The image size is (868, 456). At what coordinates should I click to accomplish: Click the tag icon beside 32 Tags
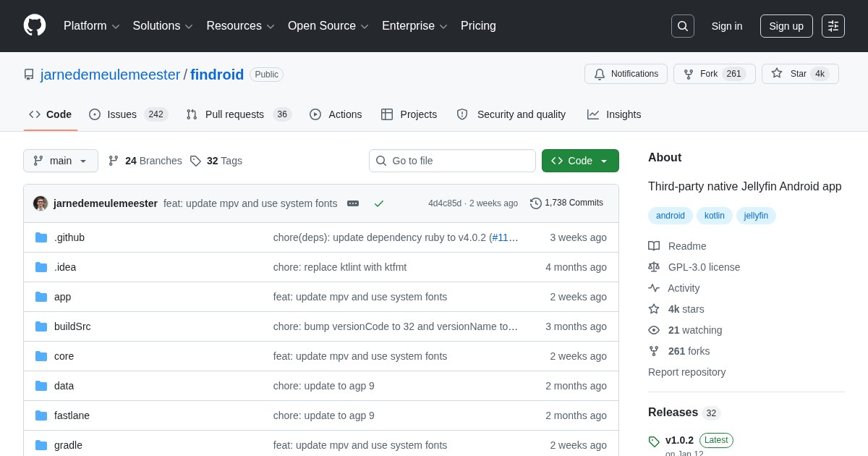pos(195,161)
